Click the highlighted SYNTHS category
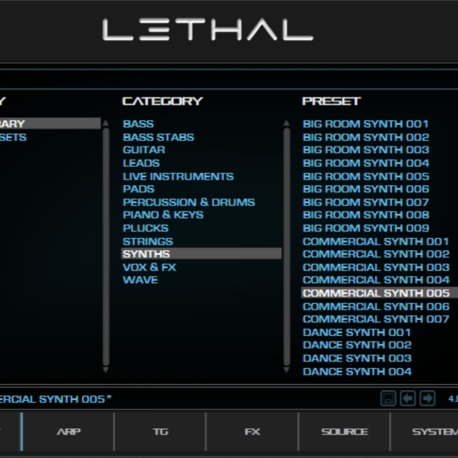 point(201,254)
